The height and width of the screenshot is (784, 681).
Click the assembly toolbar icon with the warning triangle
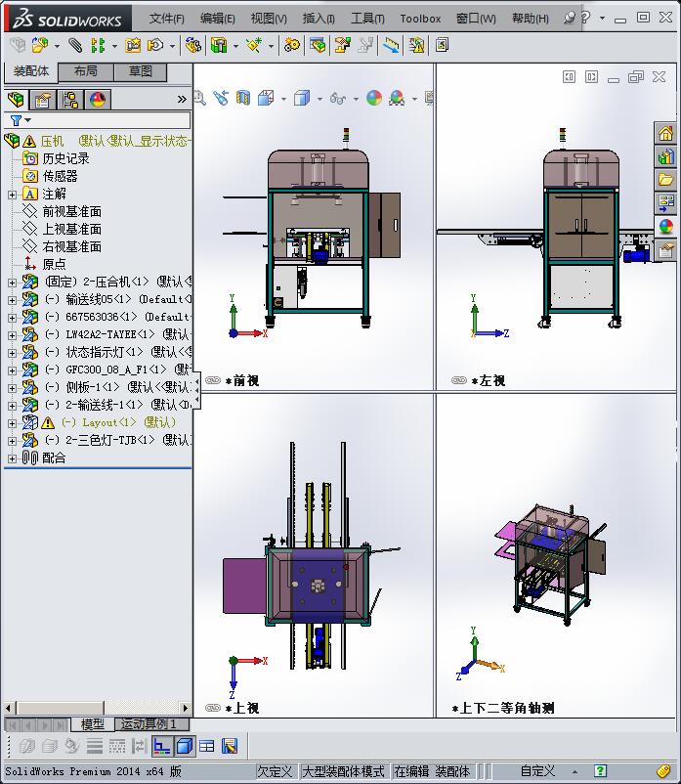[415, 46]
